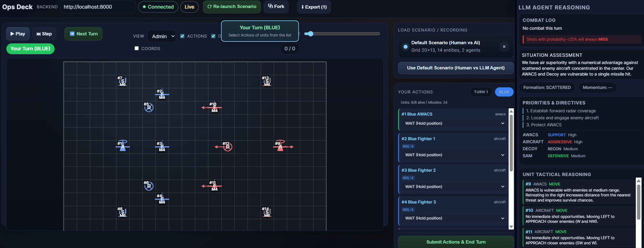This screenshot has height=248, width=644.
Task: Toggle the ACTIONS checkbox
Action: coord(182,36)
